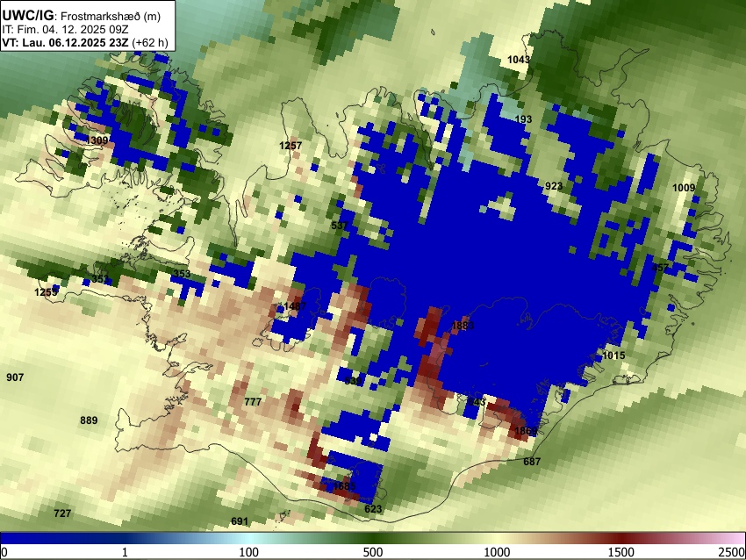The image size is (746, 560).
Task: Click the map value 1685
Action: tap(344, 486)
